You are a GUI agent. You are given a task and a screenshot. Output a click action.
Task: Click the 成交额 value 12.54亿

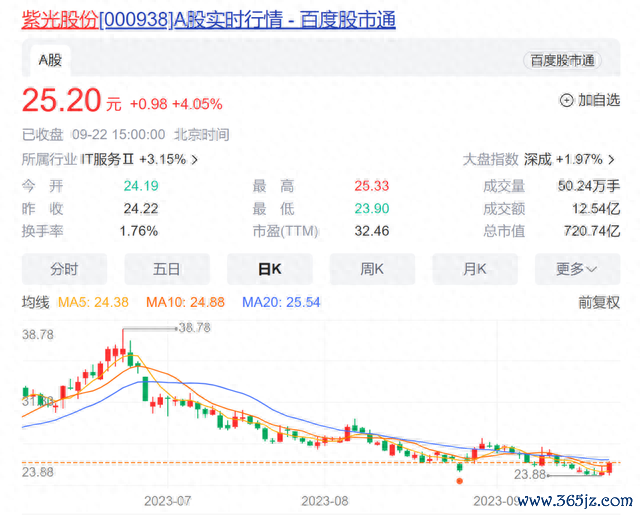[596, 209]
